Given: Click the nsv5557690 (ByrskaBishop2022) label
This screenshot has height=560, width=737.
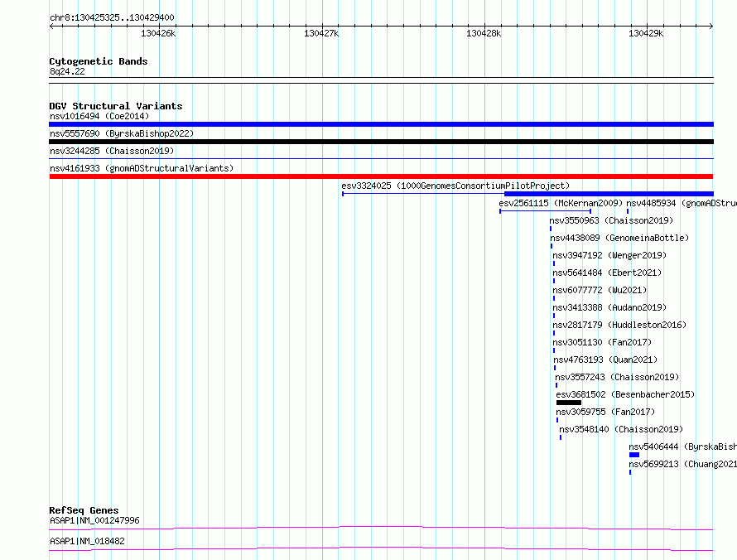Looking at the screenshot, I should click(x=122, y=133).
